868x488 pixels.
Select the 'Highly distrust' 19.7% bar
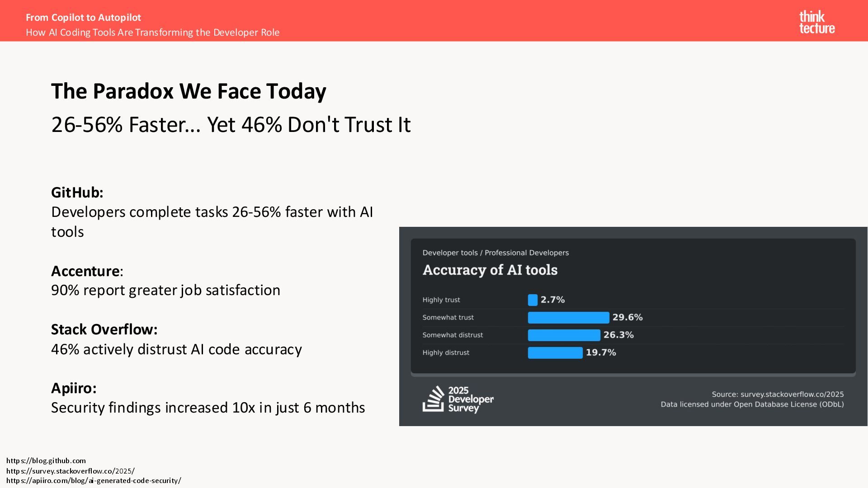coord(555,353)
